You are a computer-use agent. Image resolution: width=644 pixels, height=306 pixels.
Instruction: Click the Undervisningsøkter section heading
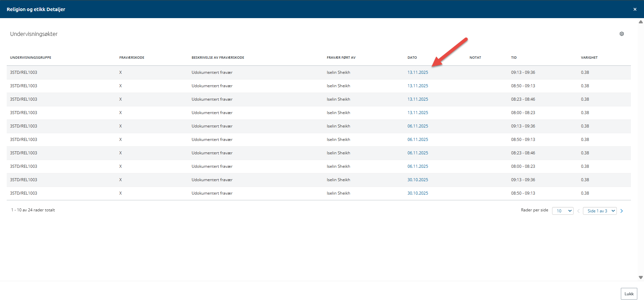click(x=34, y=34)
